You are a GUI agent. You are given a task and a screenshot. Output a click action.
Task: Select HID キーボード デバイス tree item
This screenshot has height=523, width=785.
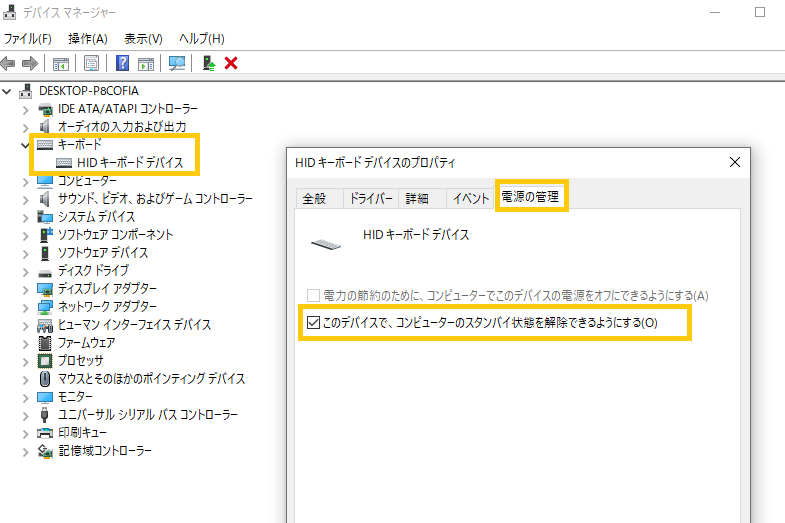130,163
